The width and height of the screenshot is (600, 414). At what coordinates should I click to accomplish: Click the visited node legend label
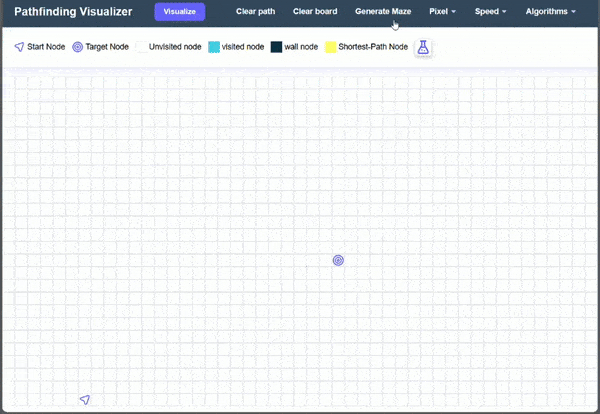pyautogui.click(x=243, y=47)
